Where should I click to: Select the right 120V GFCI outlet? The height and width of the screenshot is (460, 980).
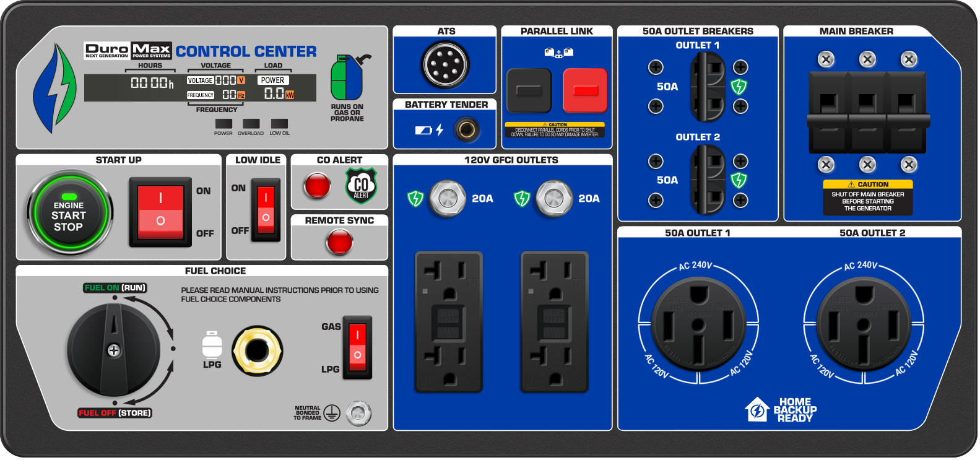[x=554, y=322]
